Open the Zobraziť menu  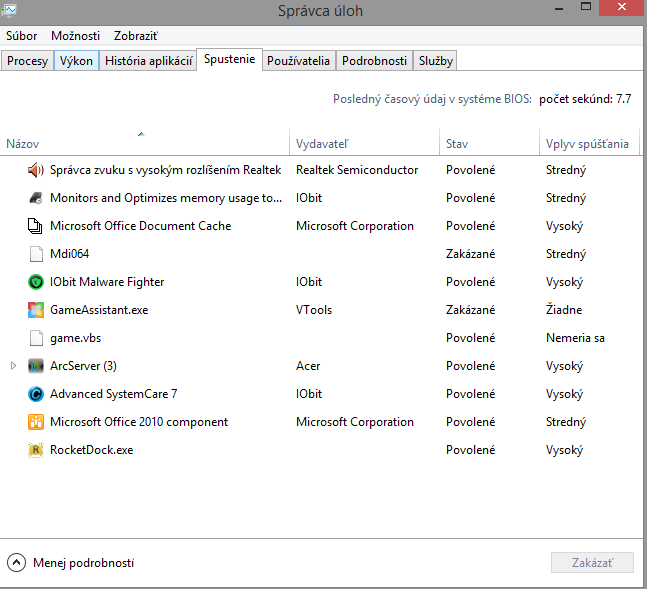[x=136, y=36]
